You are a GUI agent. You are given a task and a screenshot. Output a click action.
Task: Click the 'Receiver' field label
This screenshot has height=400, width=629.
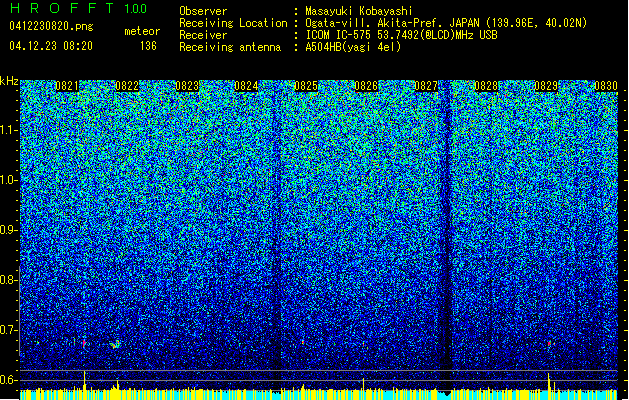203,35
